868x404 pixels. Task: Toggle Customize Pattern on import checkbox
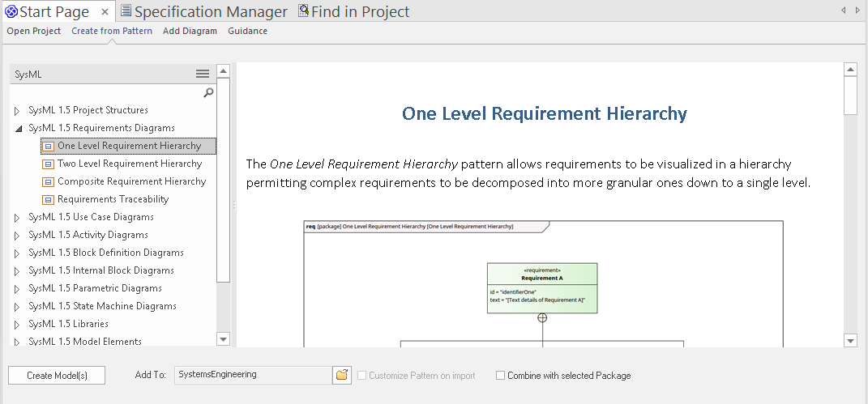tap(362, 376)
